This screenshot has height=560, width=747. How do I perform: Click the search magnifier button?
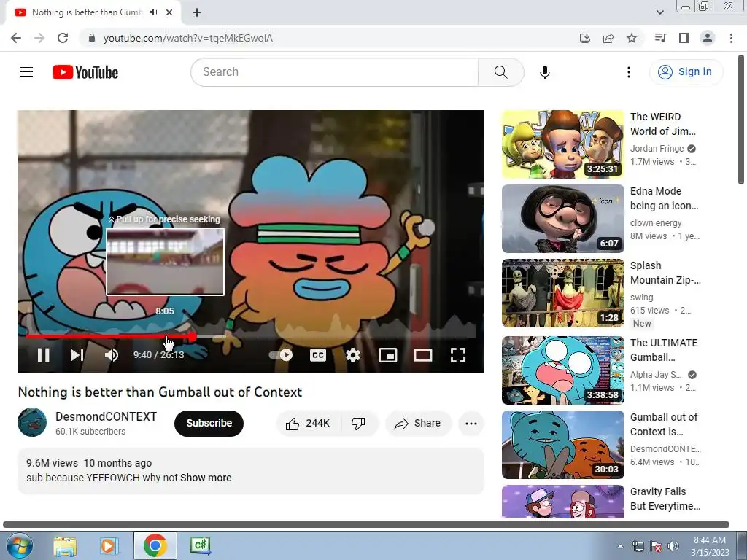click(x=500, y=72)
